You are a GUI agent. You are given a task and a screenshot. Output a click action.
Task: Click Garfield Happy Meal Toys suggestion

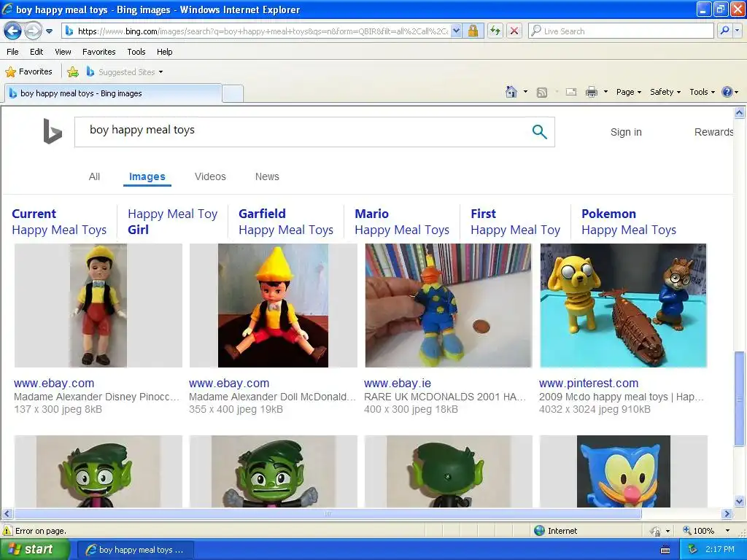pyautogui.click(x=286, y=222)
